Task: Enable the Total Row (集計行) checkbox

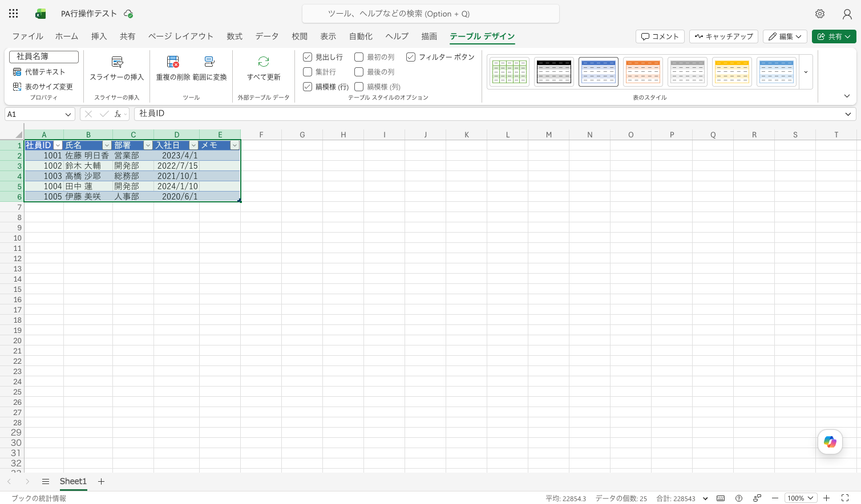Action: pyautogui.click(x=308, y=72)
